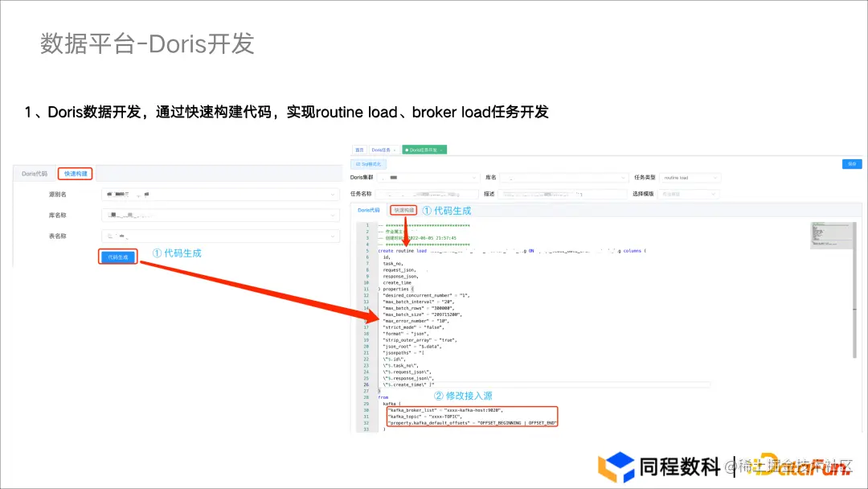This screenshot has width=868, height=489.
Task: Select the green Doris任务开发 tab
Action: (x=424, y=150)
